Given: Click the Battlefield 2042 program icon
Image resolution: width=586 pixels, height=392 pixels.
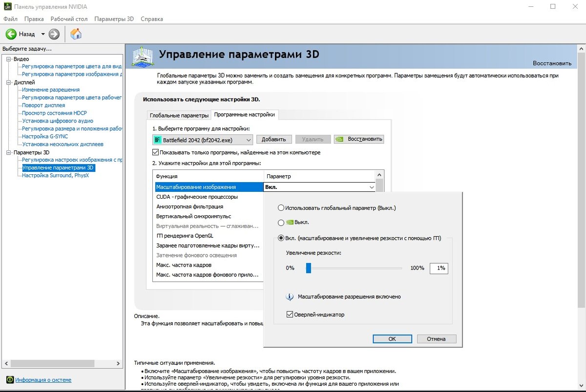Looking at the screenshot, I should tap(157, 140).
